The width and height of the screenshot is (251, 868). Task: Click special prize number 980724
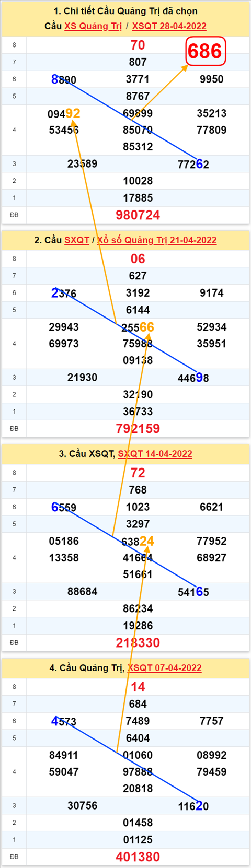tap(138, 215)
